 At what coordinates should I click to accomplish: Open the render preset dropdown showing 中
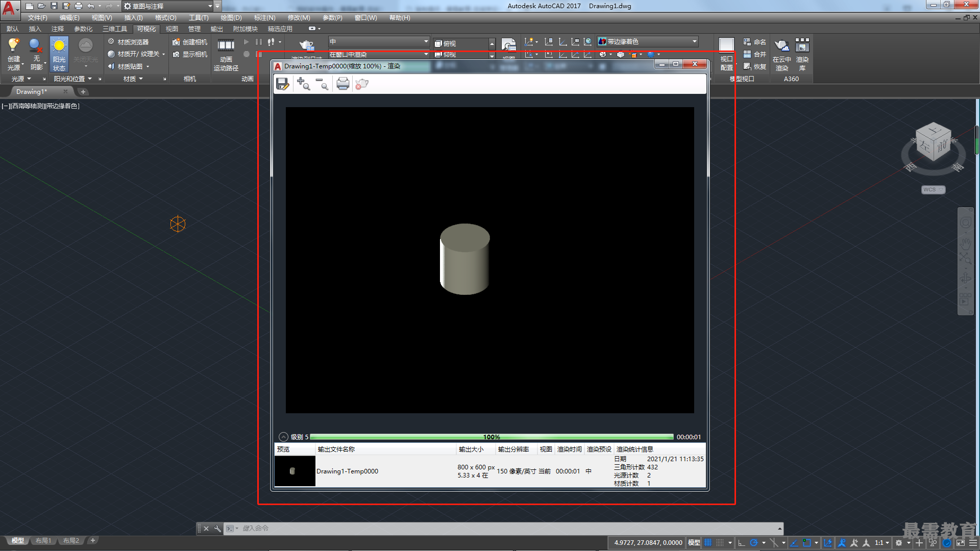[x=378, y=41]
